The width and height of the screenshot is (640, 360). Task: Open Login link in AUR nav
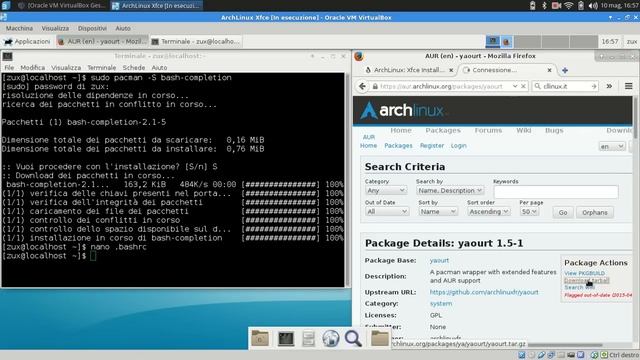tap(458, 146)
